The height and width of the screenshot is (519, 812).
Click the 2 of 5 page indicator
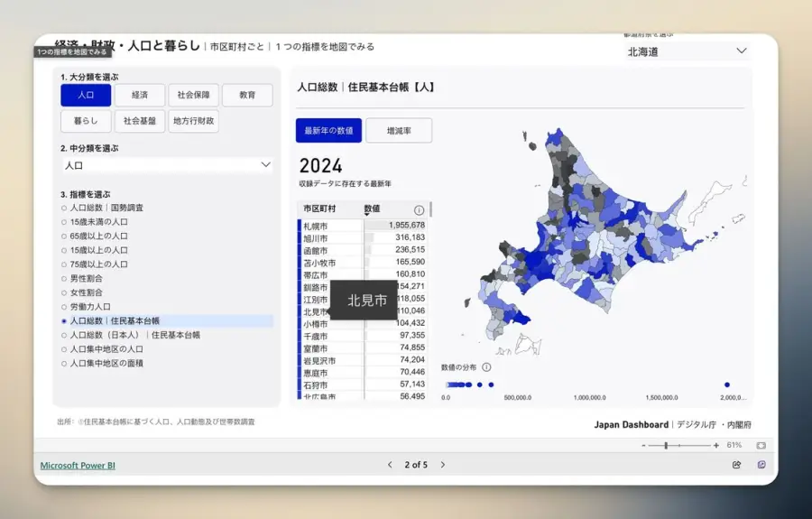click(416, 465)
